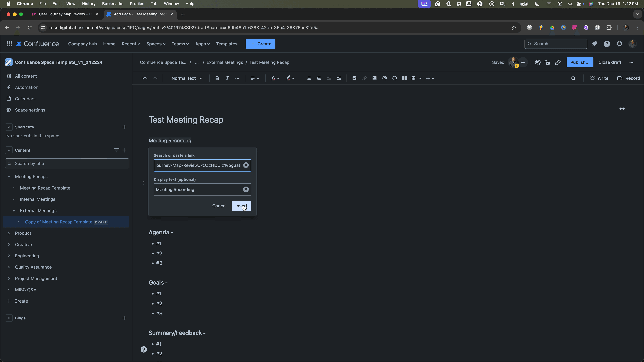644x362 pixels.
Task: Open the inline comments icon
Action: tap(538, 62)
